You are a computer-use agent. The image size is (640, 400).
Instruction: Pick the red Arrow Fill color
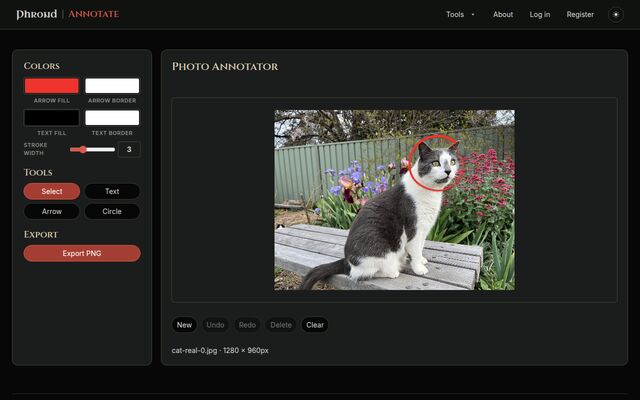click(51, 86)
